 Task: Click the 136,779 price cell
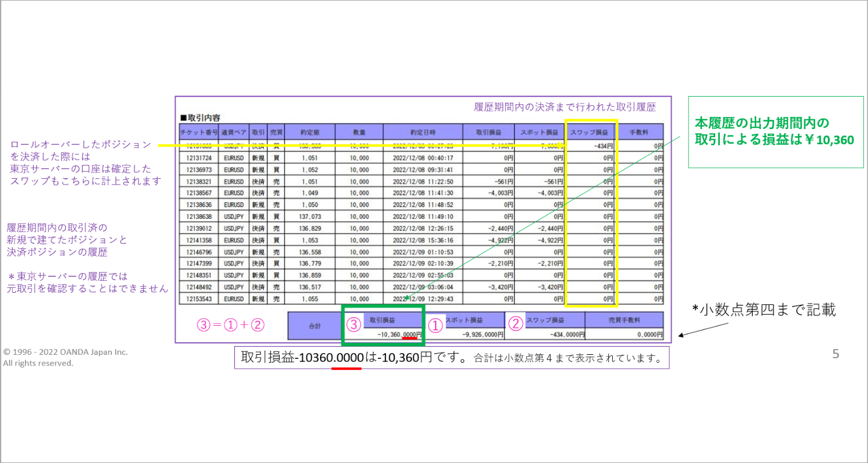pyautogui.click(x=311, y=263)
